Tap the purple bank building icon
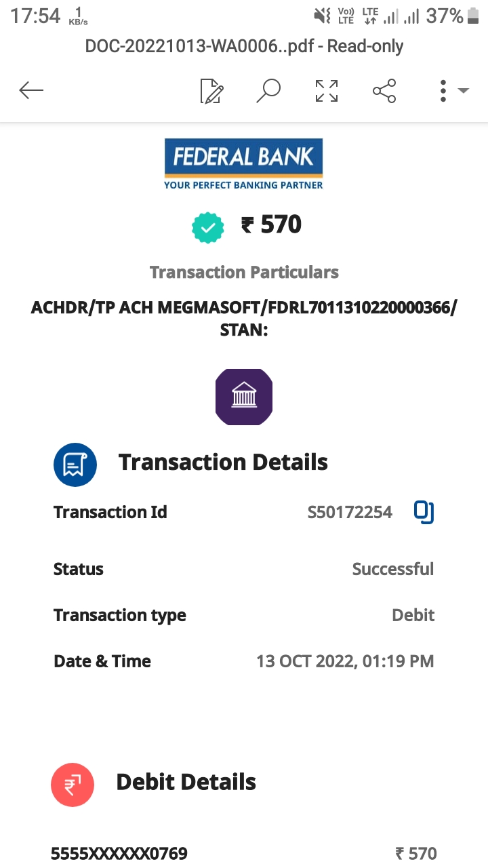The image size is (488, 868). 244,397
